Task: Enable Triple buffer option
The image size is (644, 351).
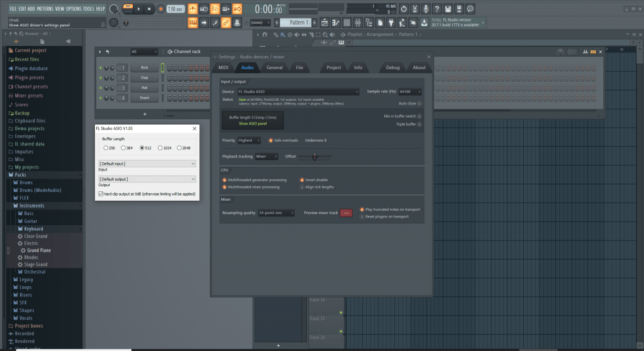Action: (x=419, y=124)
